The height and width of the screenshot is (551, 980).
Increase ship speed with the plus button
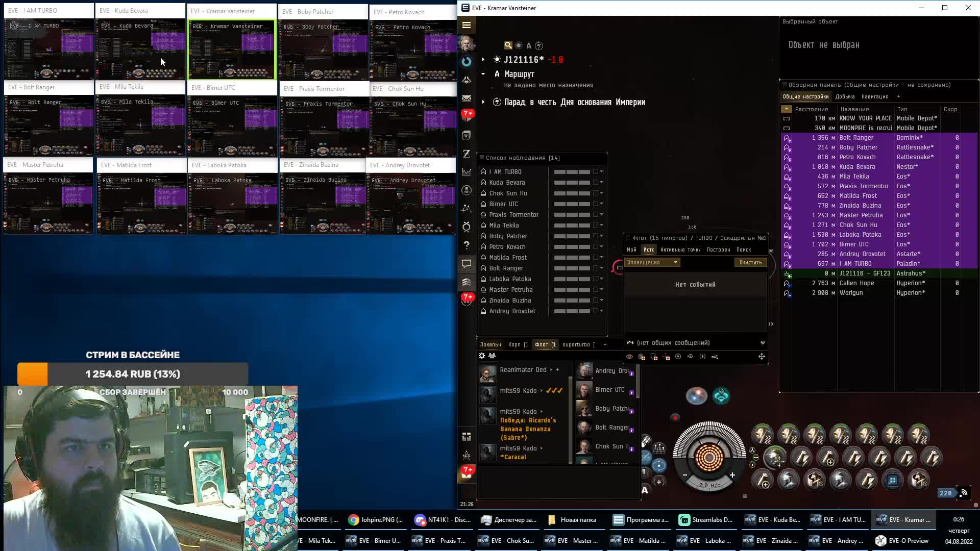coord(732,475)
